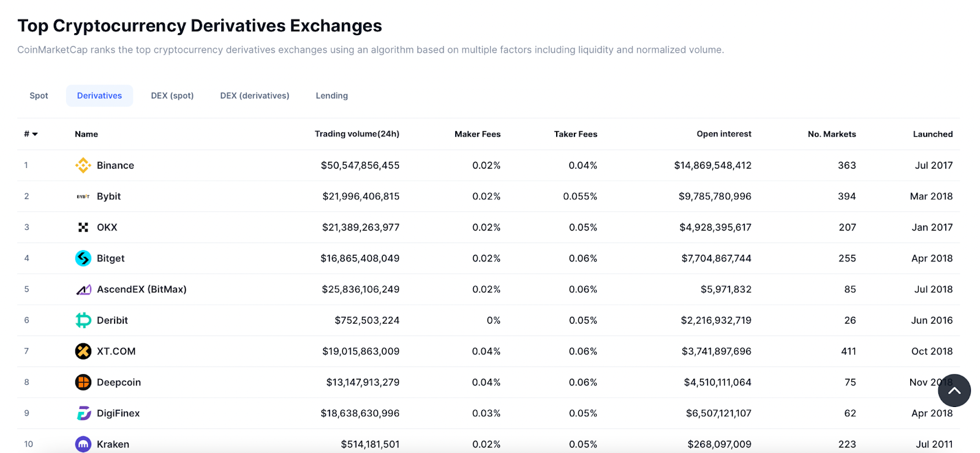Sort by Taker Fees column header
980x453 pixels.
click(576, 134)
